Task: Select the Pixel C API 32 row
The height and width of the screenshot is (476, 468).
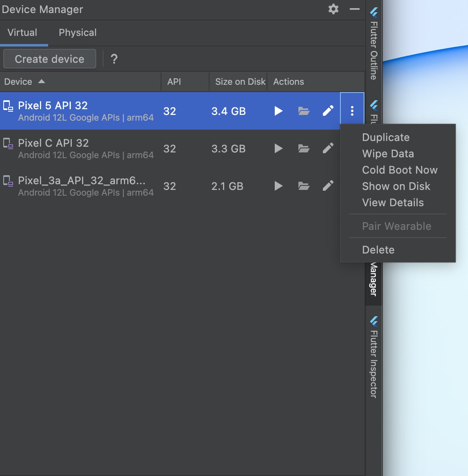Action: (x=170, y=148)
